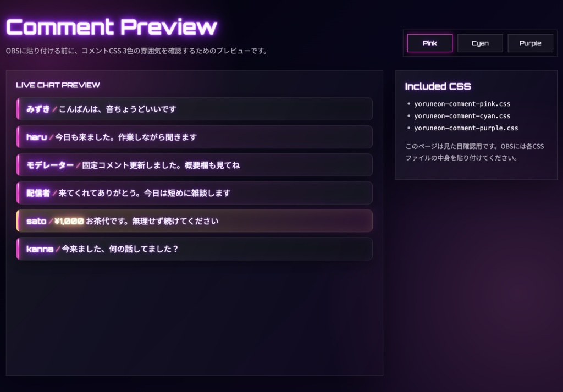Click the このページは見た目確認用です note
563x392 pixels.
pyautogui.click(x=474, y=152)
